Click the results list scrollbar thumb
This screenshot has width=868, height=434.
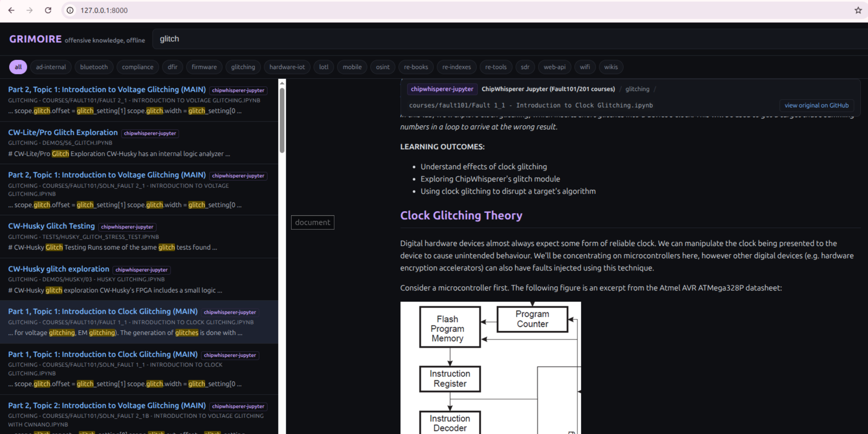pyautogui.click(x=282, y=120)
